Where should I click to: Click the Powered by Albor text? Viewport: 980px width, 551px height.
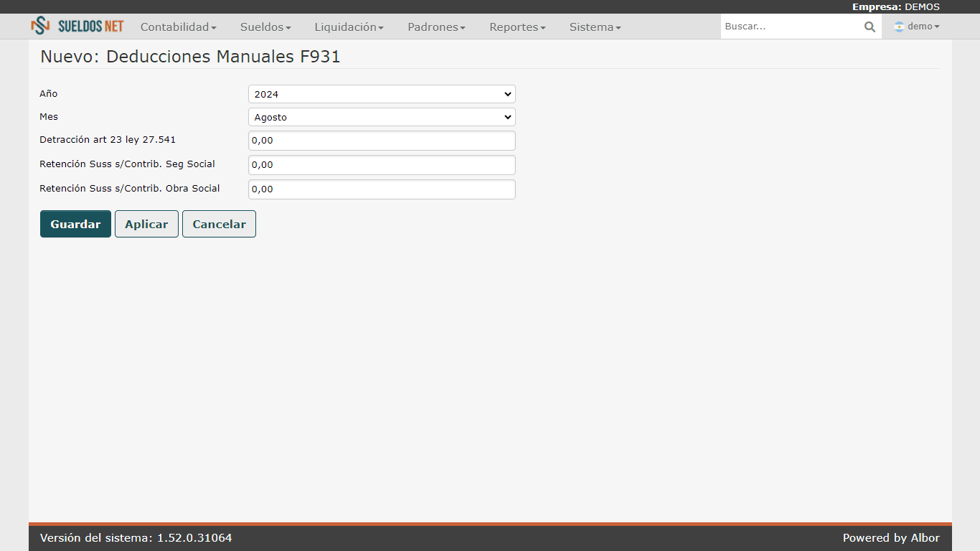coord(891,538)
